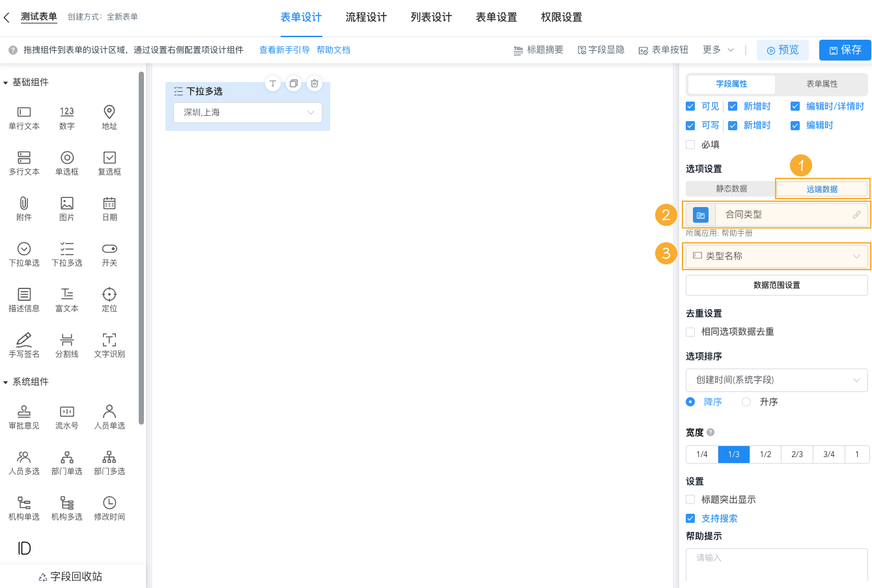The width and height of the screenshot is (872, 588).
Task: Open the 表单属性 properties tab
Action: tap(821, 85)
